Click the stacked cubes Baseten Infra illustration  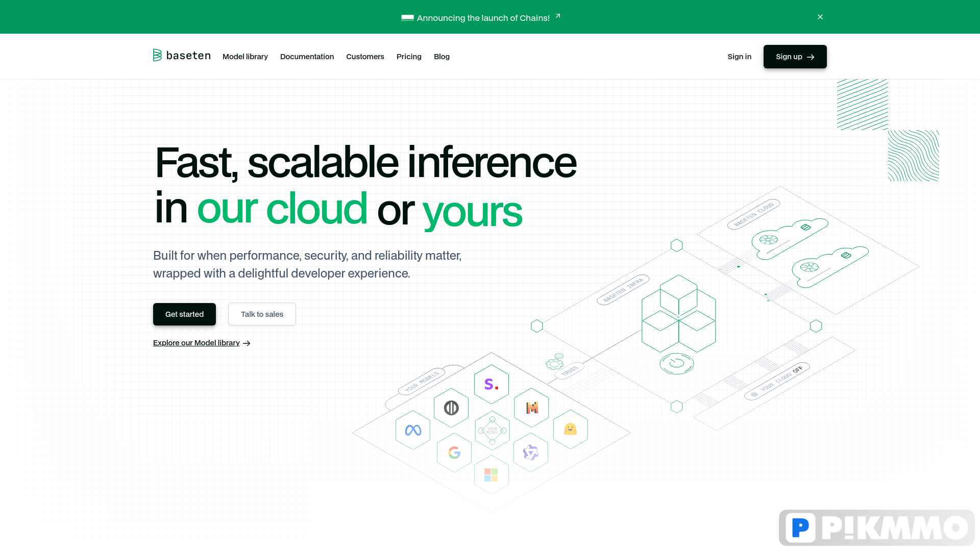point(678,313)
